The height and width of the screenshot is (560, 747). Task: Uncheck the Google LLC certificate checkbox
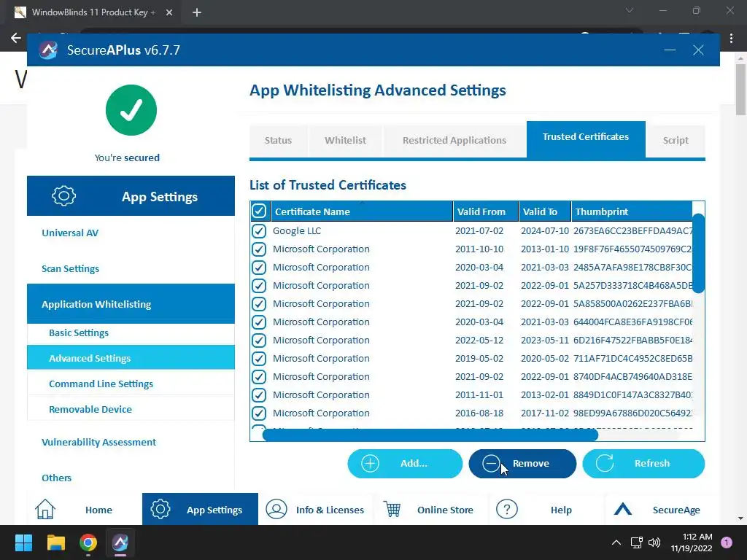pyautogui.click(x=259, y=231)
